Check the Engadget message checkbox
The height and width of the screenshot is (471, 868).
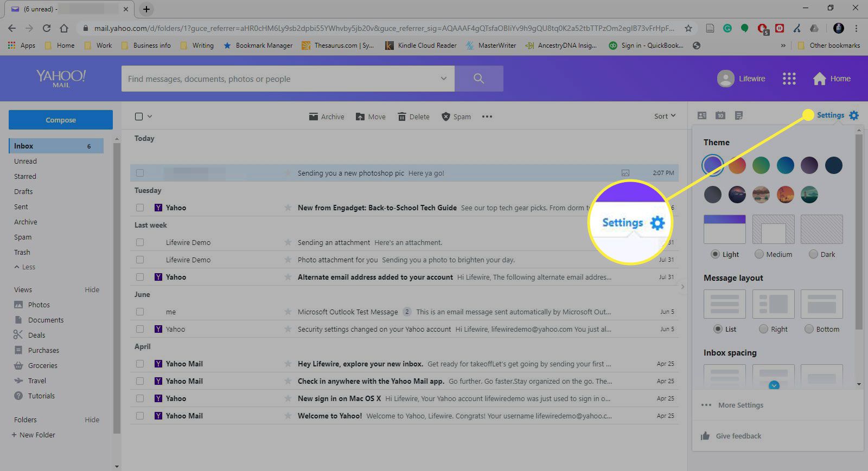pos(140,208)
